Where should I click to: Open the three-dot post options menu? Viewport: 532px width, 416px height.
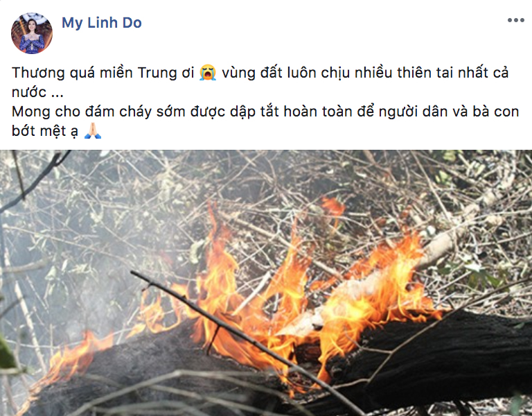515,20
